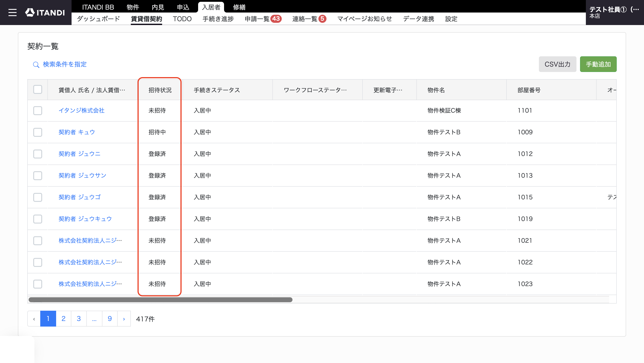Open the 賃貸借契約 menu item
The width and height of the screenshot is (644, 363).
[146, 19]
